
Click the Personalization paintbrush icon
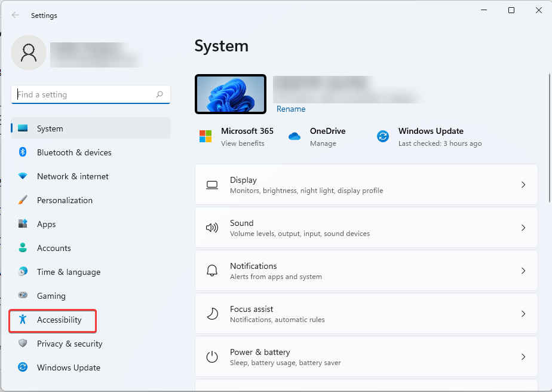click(x=23, y=200)
